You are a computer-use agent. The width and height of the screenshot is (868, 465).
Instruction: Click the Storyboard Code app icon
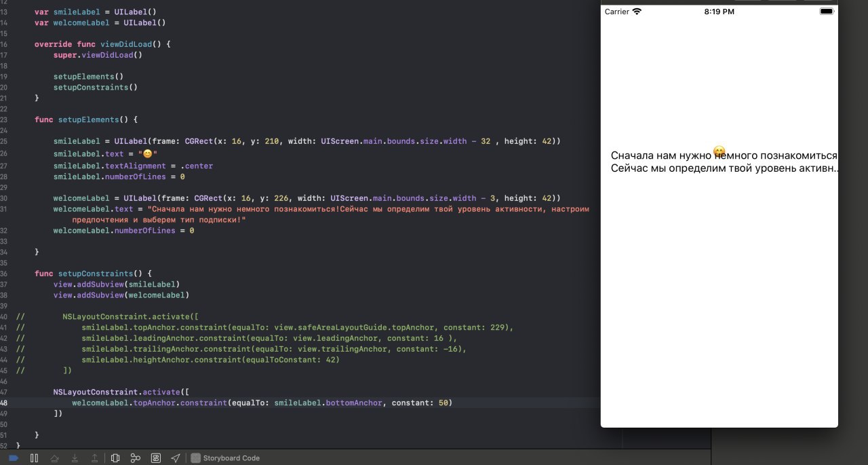[x=196, y=458]
